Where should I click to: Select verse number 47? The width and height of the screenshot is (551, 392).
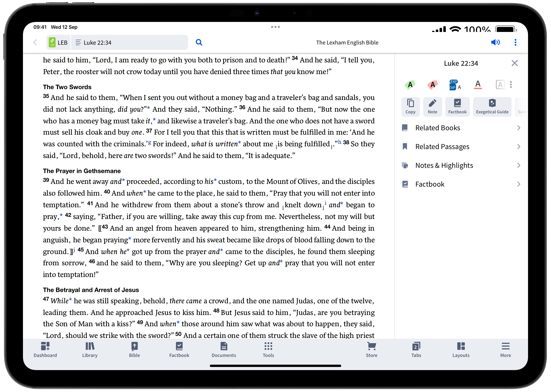pos(46,299)
